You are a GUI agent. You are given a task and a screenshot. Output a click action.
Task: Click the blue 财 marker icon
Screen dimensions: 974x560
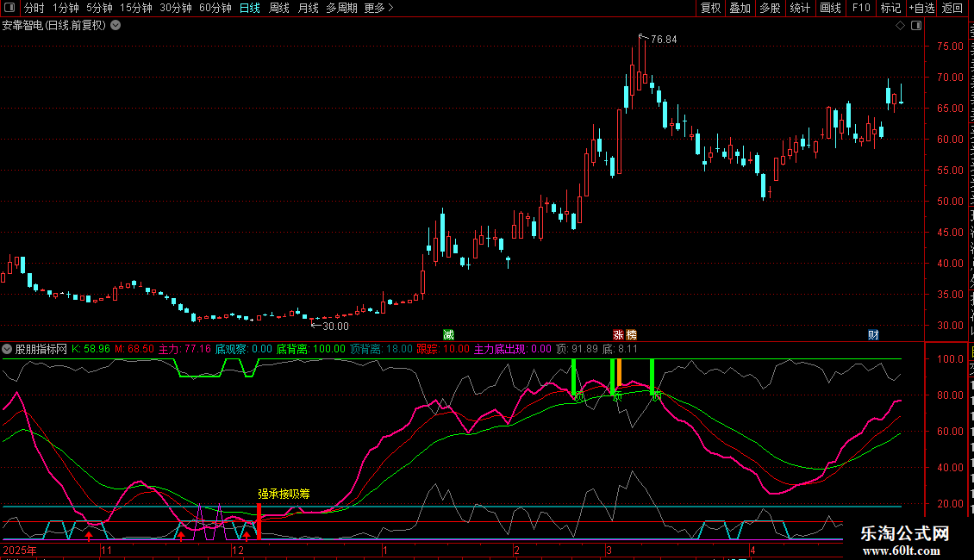pyautogui.click(x=873, y=334)
